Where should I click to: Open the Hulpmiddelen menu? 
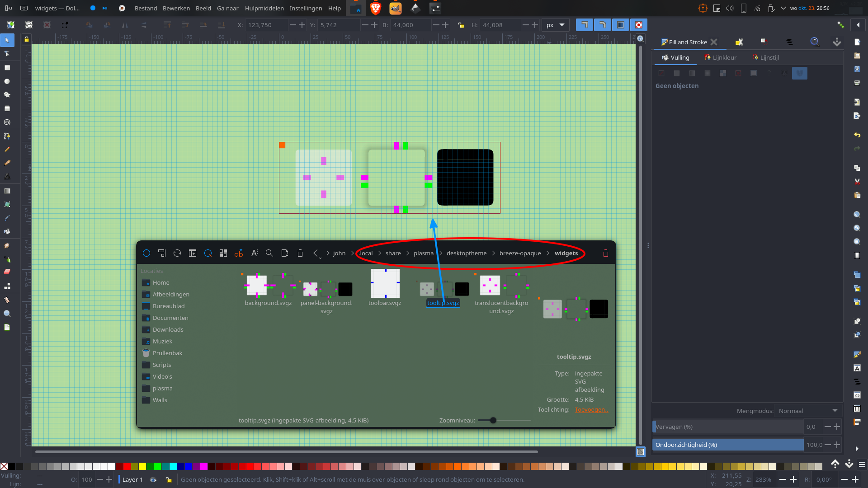click(264, 8)
